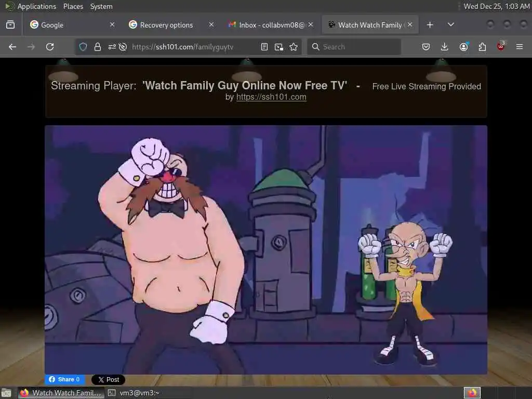532x399 pixels.
Task: Open the https://ssh101.com link
Action: [x=271, y=97]
